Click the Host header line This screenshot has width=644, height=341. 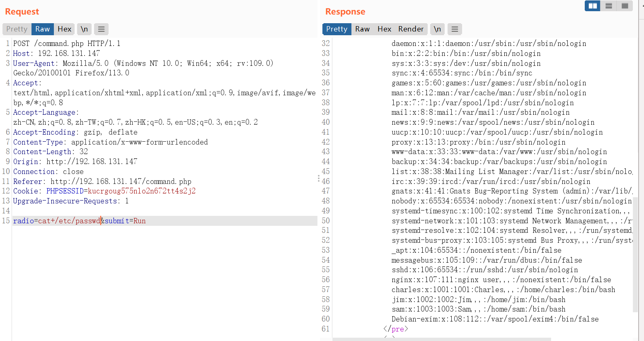pyautogui.click(x=56, y=53)
